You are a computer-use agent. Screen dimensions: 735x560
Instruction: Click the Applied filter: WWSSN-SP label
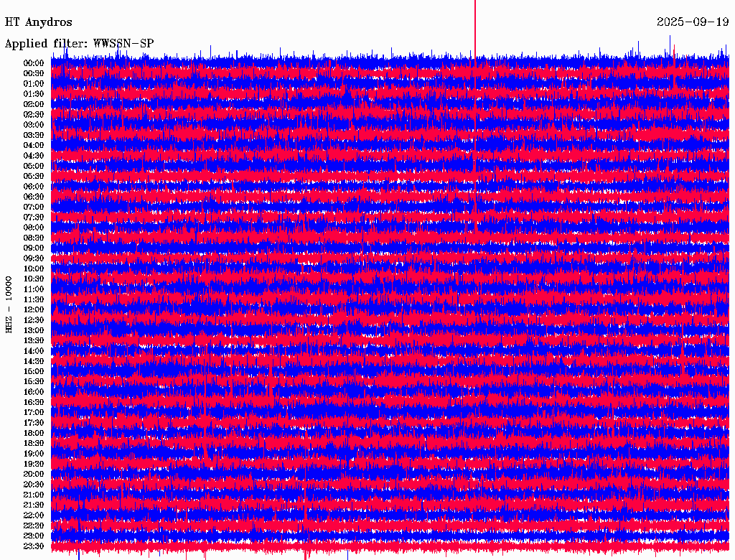pos(79,44)
